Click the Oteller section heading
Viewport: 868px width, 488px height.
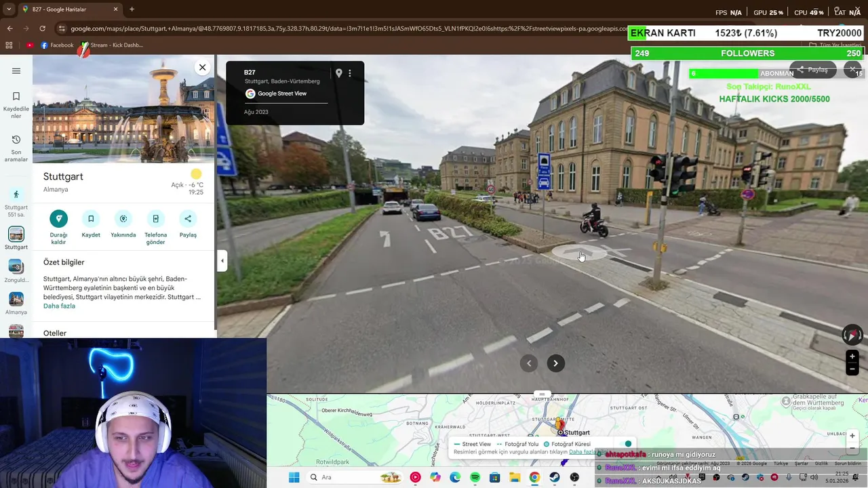pyautogui.click(x=55, y=333)
